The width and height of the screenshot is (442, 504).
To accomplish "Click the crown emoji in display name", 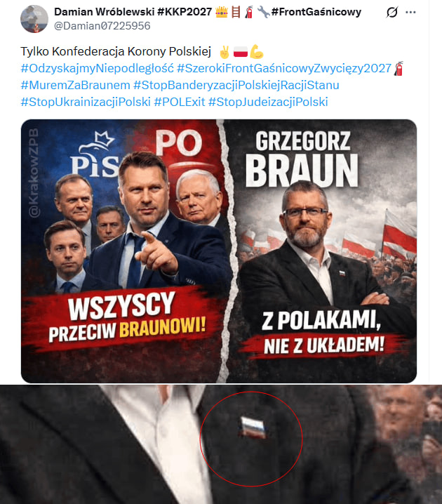I will pyautogui.click(x=222, y=12).
